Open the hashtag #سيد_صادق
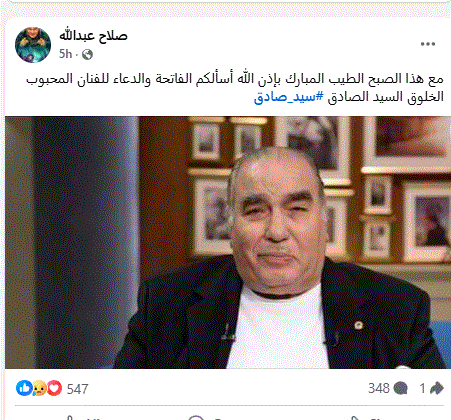Viewport: 451px width, 420px height. pyautogui.click(x=289, y=97)
